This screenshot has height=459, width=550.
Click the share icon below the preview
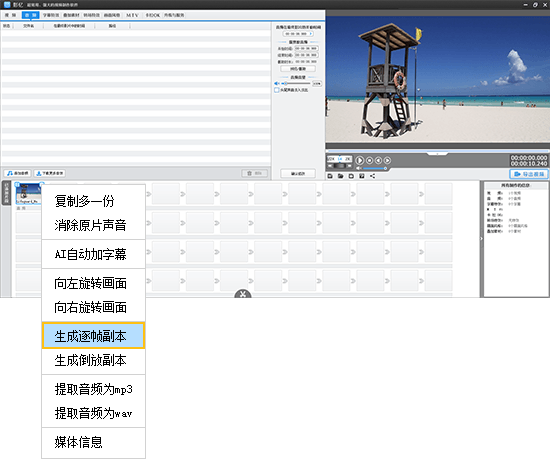tap(373, 176)
